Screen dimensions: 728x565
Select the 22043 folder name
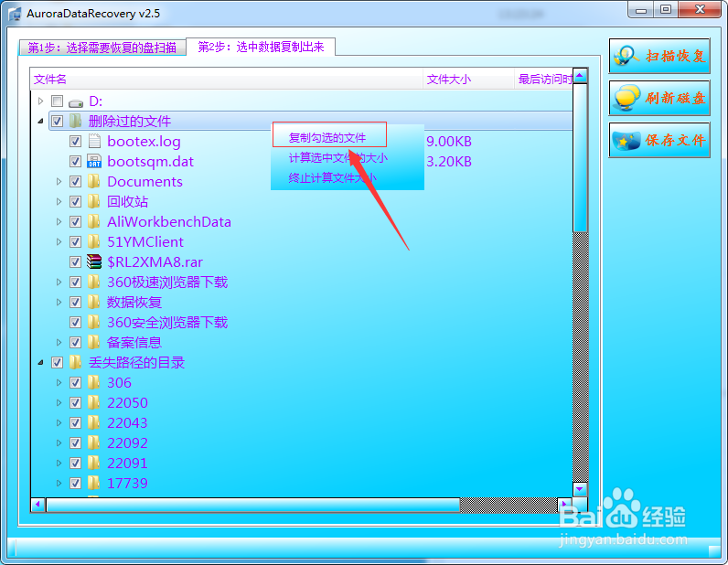click(127, 423)
